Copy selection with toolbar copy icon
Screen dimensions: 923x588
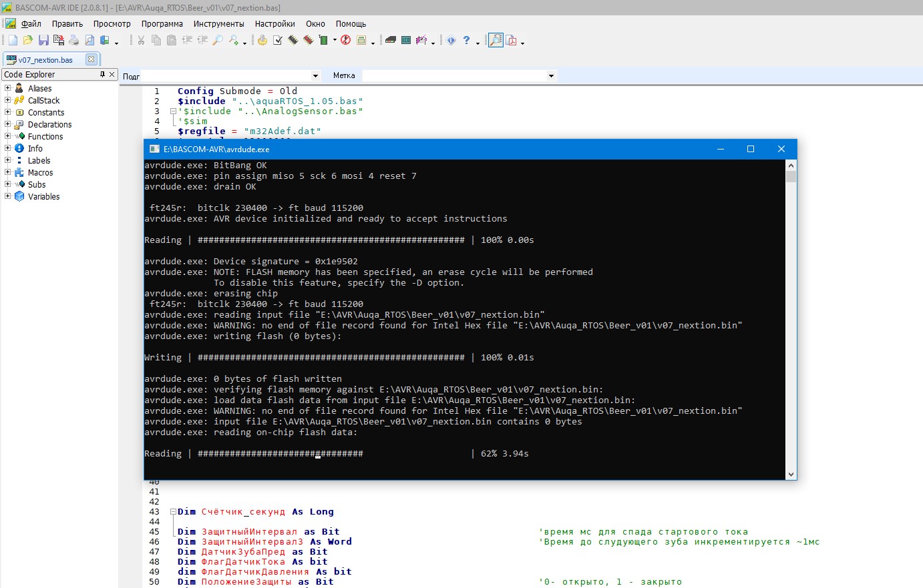(156, 40)
